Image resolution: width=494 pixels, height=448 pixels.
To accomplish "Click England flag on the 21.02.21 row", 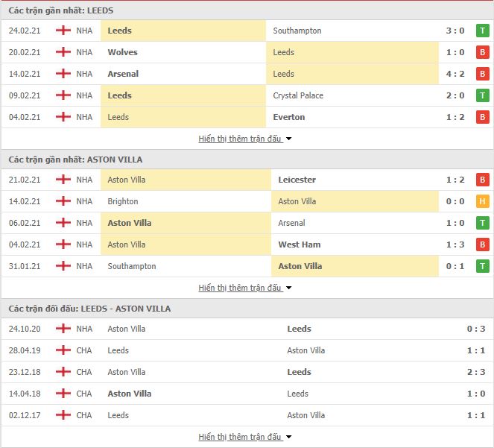I will [63, 180].
